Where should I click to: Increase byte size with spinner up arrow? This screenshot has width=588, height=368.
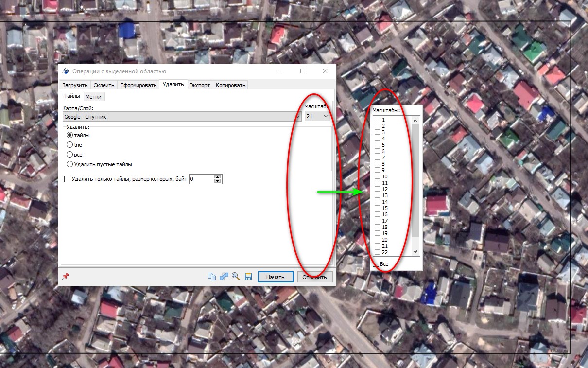217,177
